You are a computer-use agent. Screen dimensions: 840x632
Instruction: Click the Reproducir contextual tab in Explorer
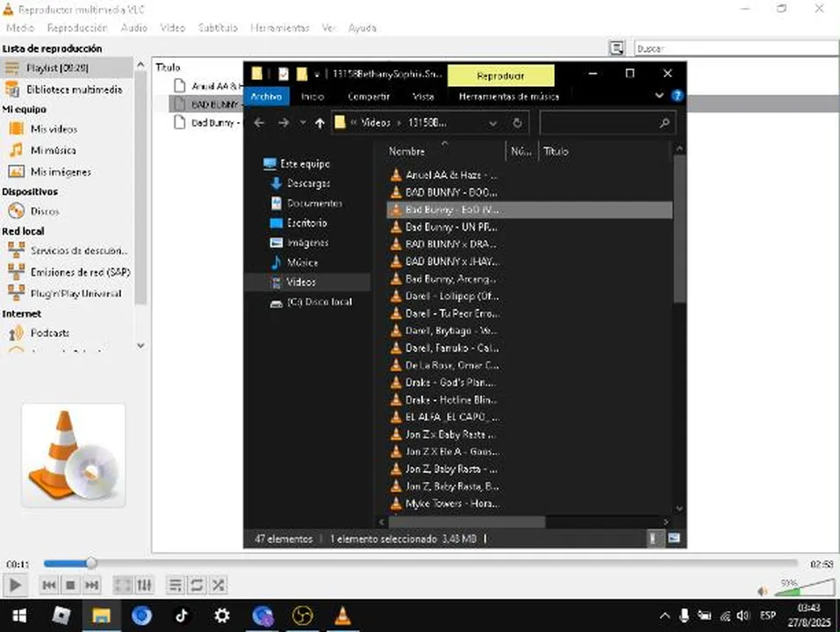500,75
